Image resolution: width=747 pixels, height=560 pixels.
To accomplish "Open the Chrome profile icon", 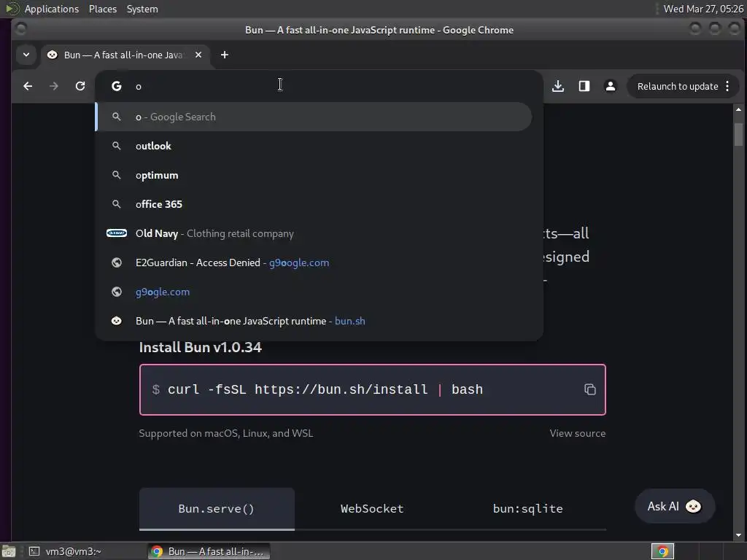I will pyautogui.click(x=611, y=86).
